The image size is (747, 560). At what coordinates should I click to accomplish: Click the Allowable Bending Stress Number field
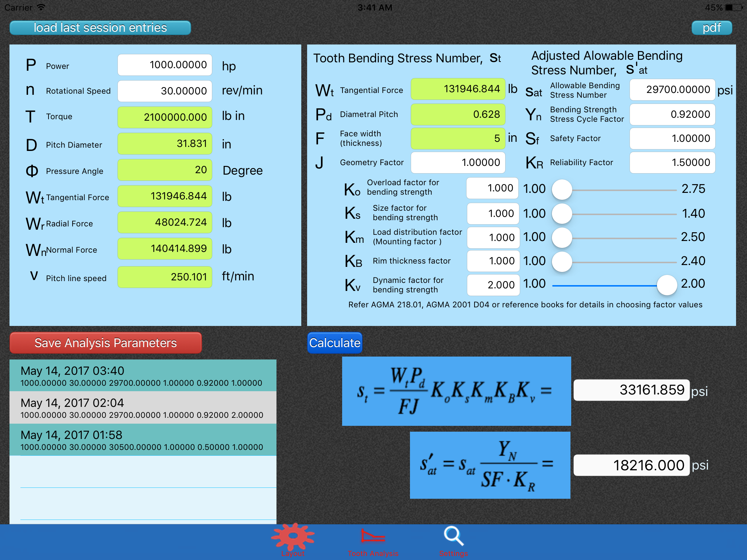[x=672, y=90]
